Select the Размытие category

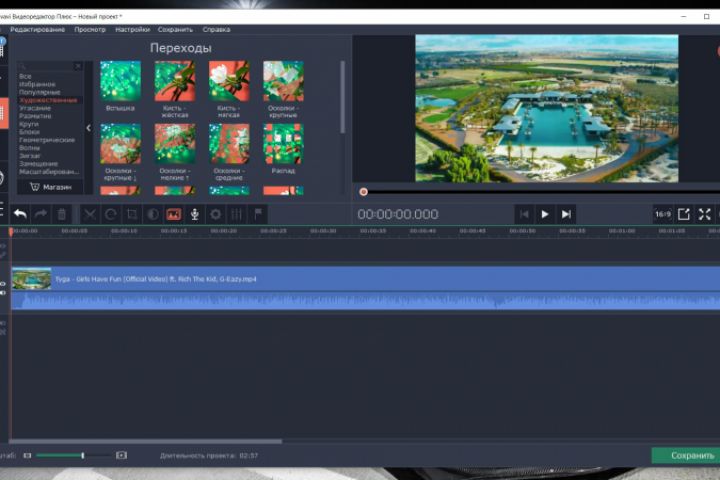coord(35,116)
